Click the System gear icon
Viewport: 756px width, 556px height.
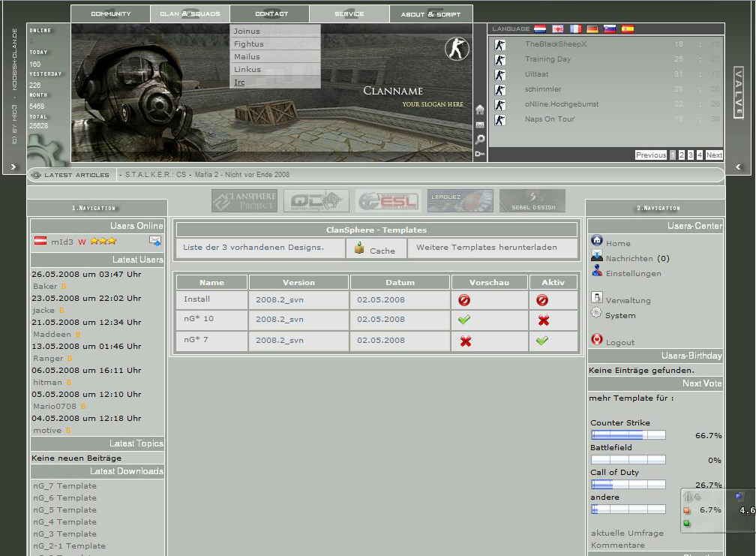coord(596,312)
